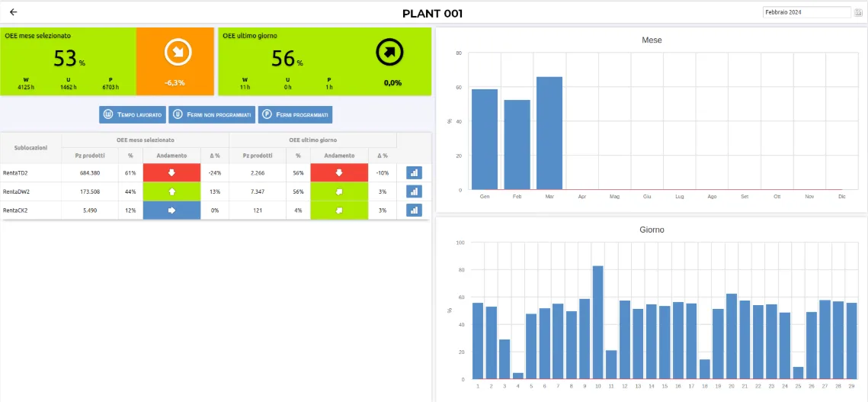
Task: Open chart details for RentaDW2
Action: tap(414, 191)
